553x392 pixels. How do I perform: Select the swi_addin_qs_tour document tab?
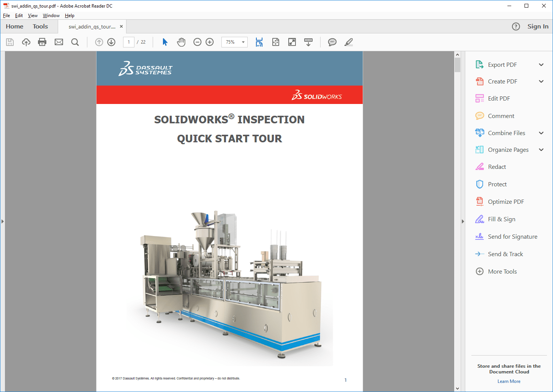point(92,27)
